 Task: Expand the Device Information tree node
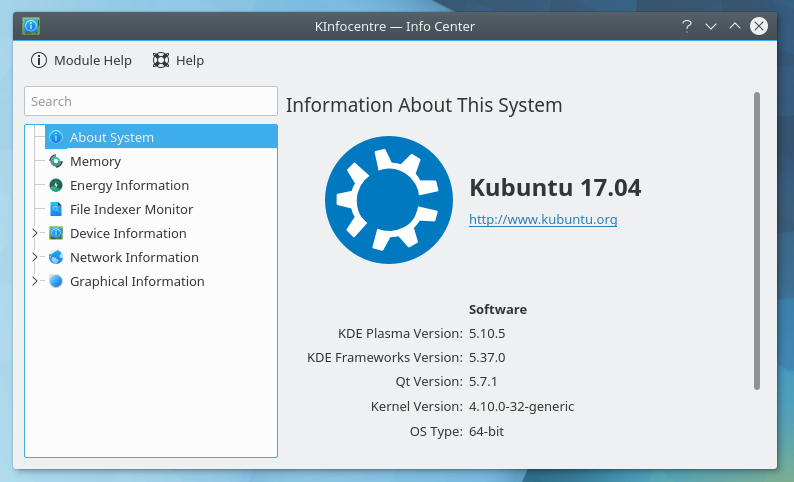[35, 233]
